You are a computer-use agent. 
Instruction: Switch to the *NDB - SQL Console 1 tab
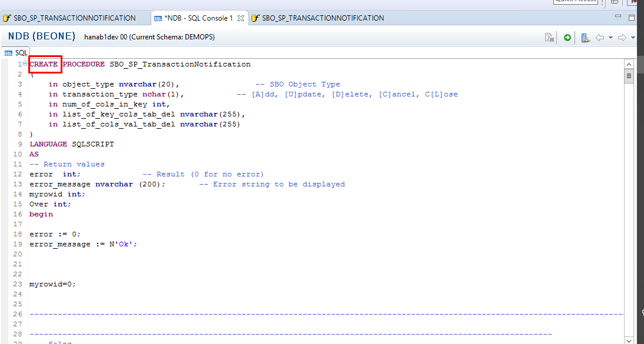tap(199, 18)
